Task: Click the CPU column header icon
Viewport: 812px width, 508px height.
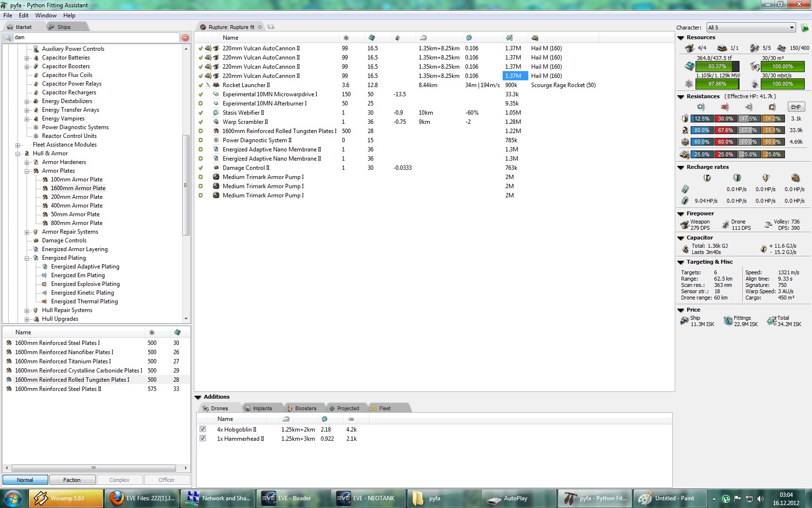Action: tap(371, 38)
